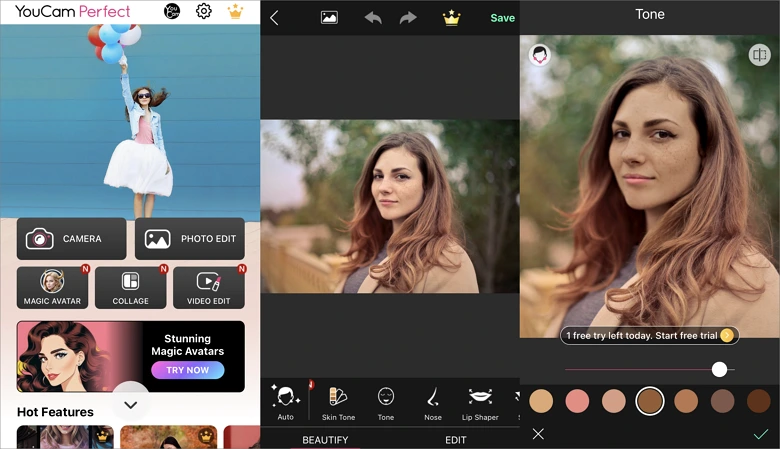Pick the dark brown tone swatch
The image size is (780, 449).
[x=759, y=401]
